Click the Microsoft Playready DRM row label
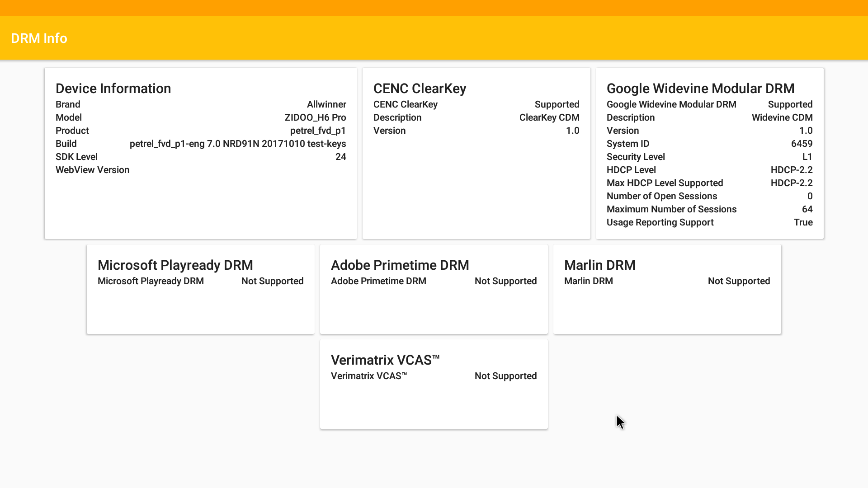Image resolution: width=868 pixels, height=488 pixels. [x=151, y=281]
